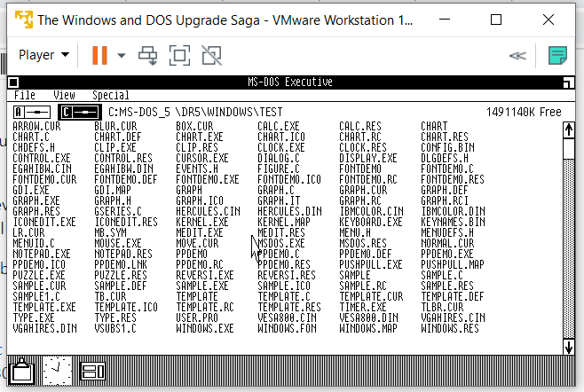Screen dimensions: 584x392
Task: Select CLOCK.EXE file
Action: (x=281, y=147)
